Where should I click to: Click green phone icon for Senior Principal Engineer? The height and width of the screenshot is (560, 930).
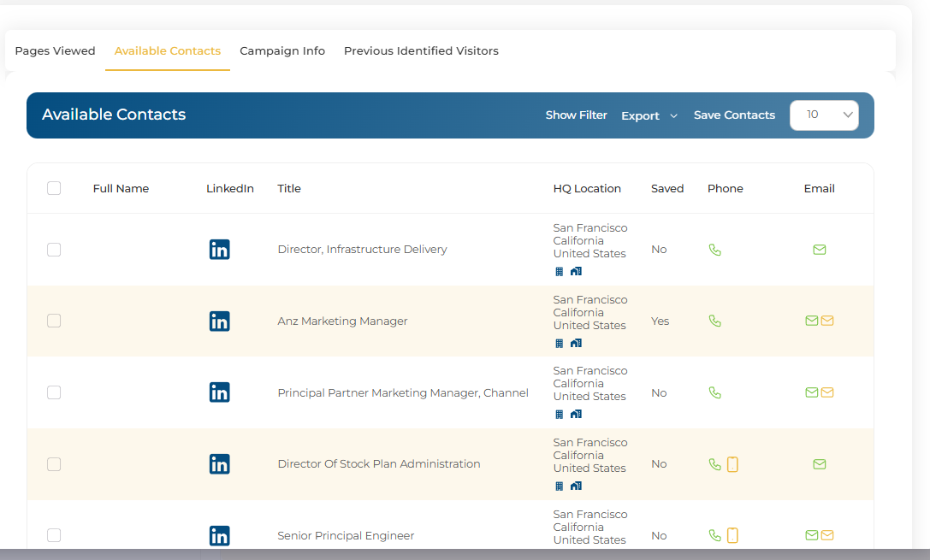click(715, 536)
